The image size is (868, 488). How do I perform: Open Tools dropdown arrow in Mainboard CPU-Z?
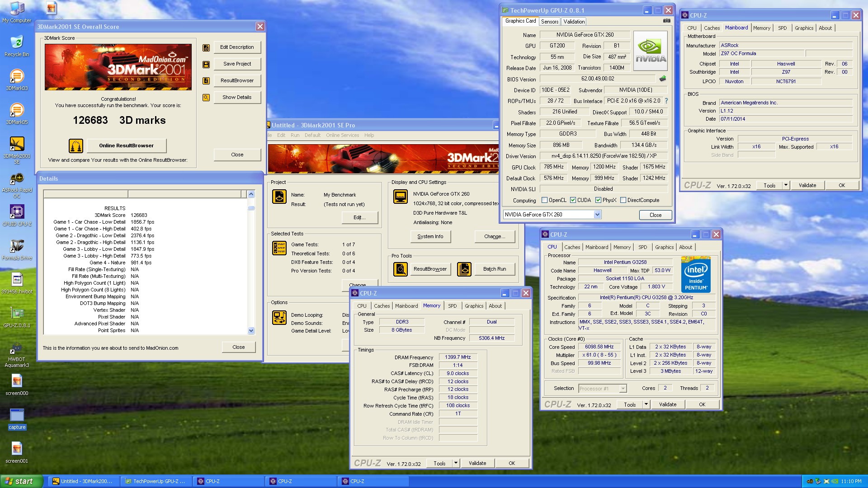pos(786,185)
